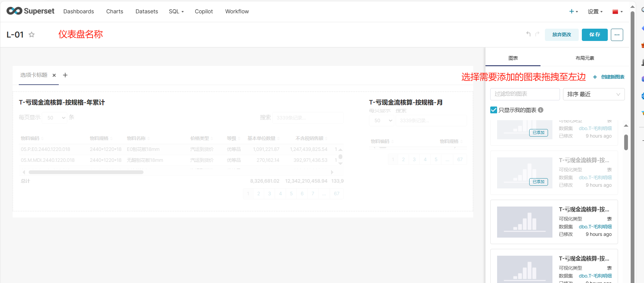Click scroll-right arrow of 年累计 table
Image resolution: width=644 pixels, height=283 pixels.
332,172
